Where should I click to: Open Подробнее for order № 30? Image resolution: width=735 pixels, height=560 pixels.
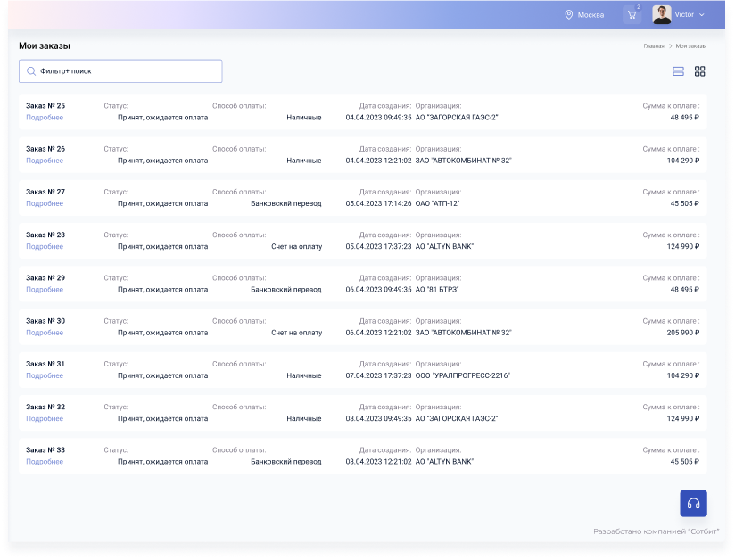click(45, 333)
